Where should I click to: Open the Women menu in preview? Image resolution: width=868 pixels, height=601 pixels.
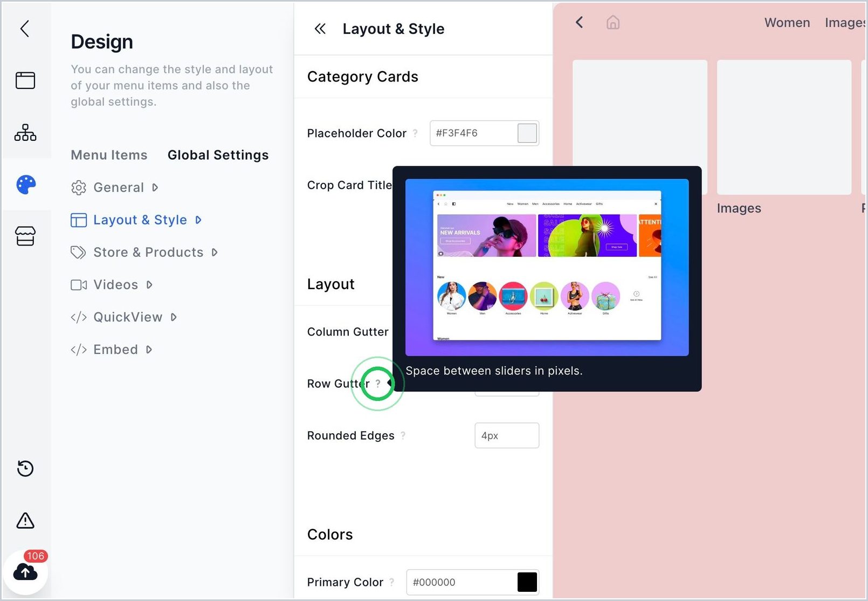click(x=787, y=23)
